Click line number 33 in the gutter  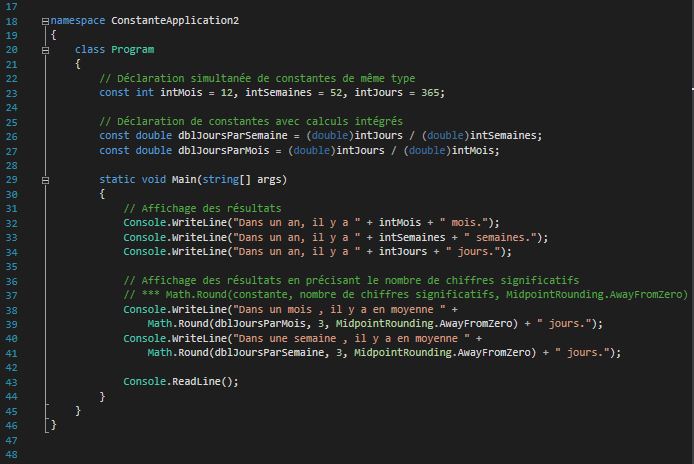12,238
